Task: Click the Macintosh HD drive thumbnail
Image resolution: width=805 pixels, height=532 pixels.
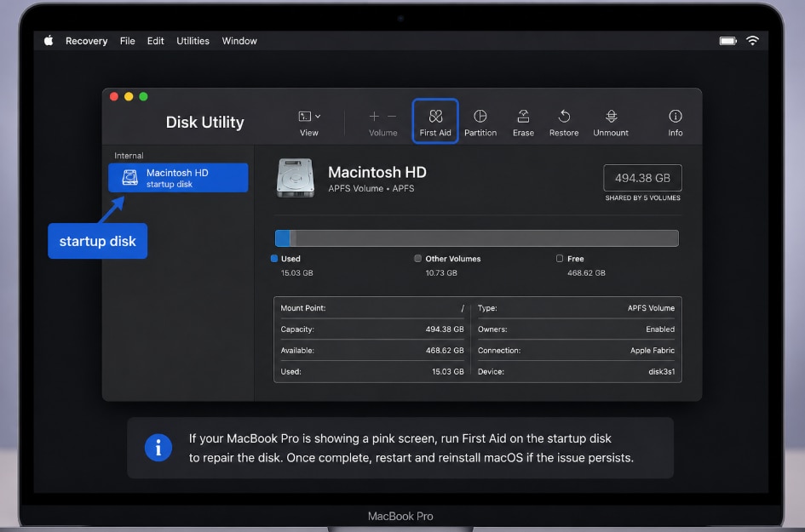Action: coord(296,178)
